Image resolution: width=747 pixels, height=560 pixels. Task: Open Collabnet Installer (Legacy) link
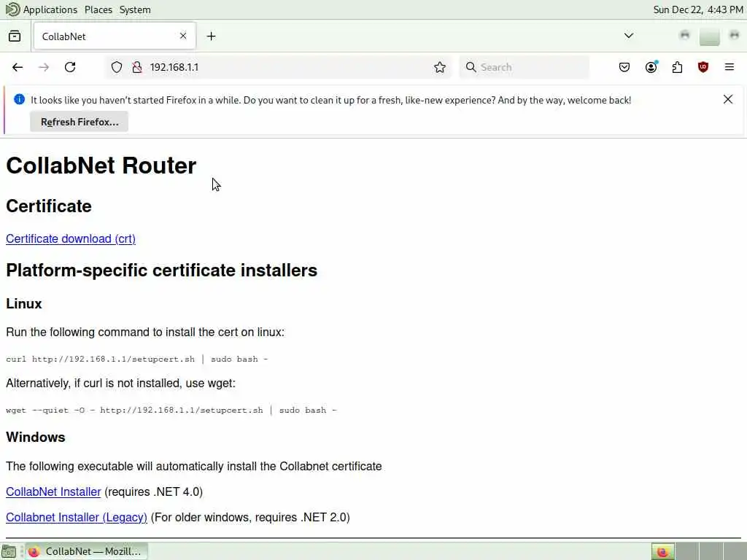coord(76,517)
